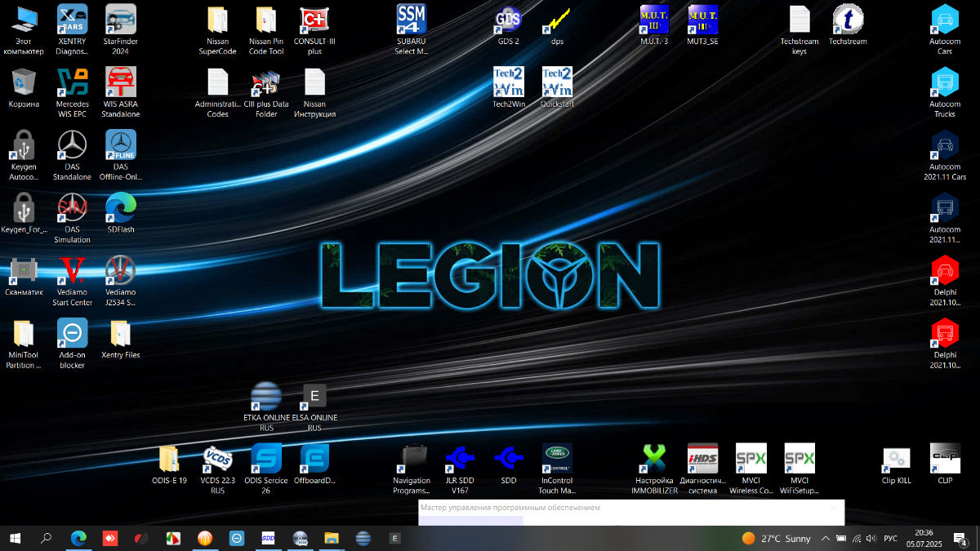Select the Tech2Win desktop icon
The height and width of the screenshot is (551, 980).
point(509,82)
